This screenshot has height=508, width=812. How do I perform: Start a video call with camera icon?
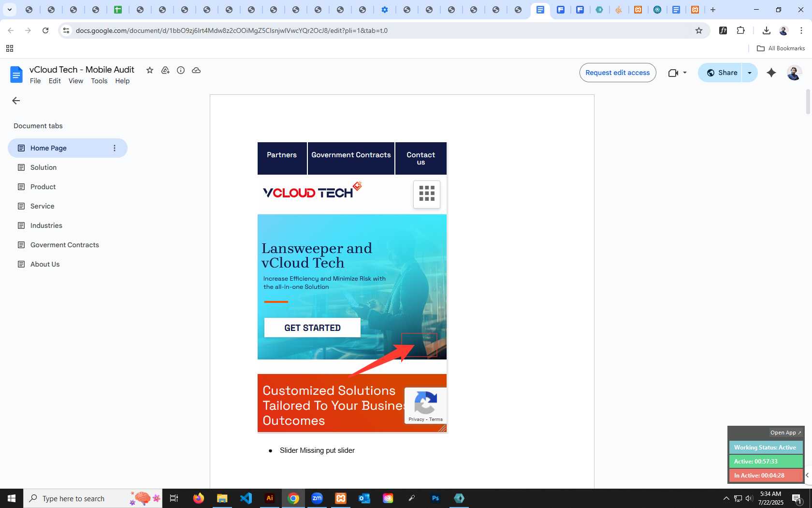[x=673, y=73]
